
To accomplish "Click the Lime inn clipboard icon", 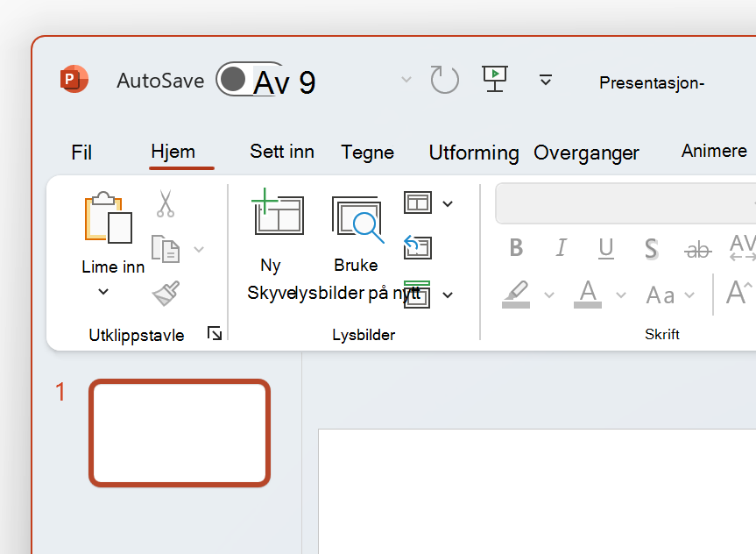I will click(109, 217).
